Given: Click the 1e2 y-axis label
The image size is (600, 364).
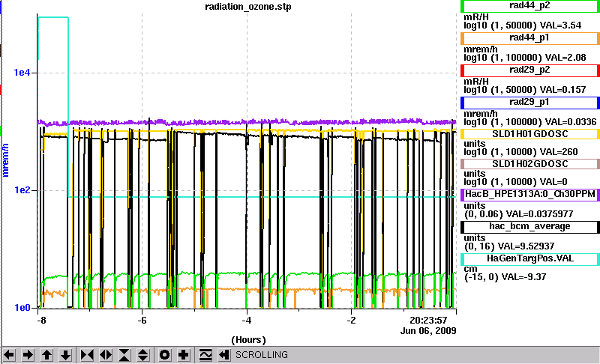Looking at the screenshot, I should pyautogui.click(x=22, y=189).
